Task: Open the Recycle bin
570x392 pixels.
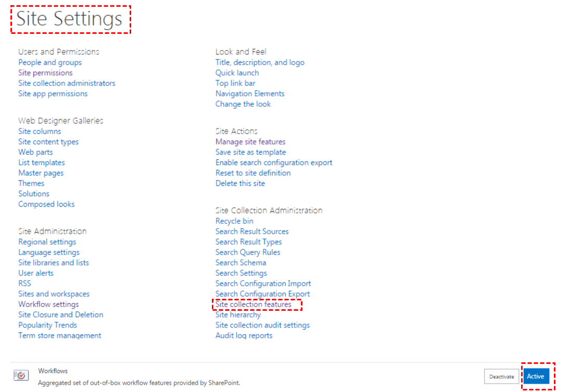Action: [x=234, y=221]
